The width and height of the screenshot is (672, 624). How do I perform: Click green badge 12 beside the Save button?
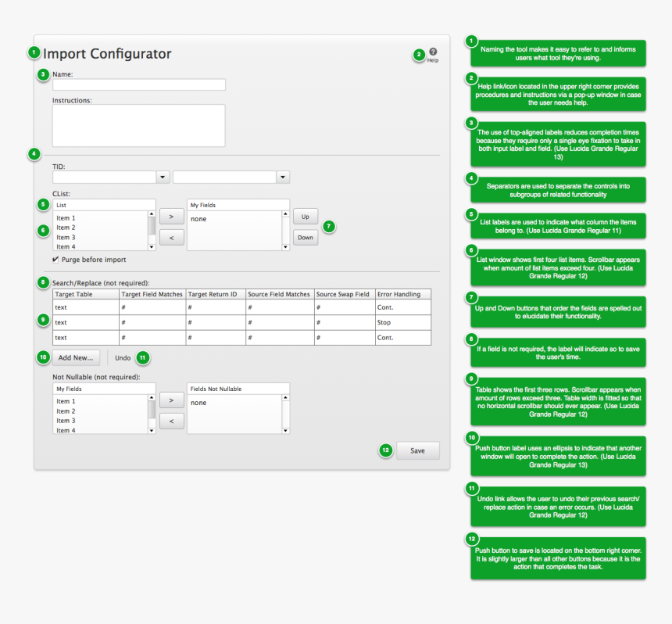pos(384,450)
